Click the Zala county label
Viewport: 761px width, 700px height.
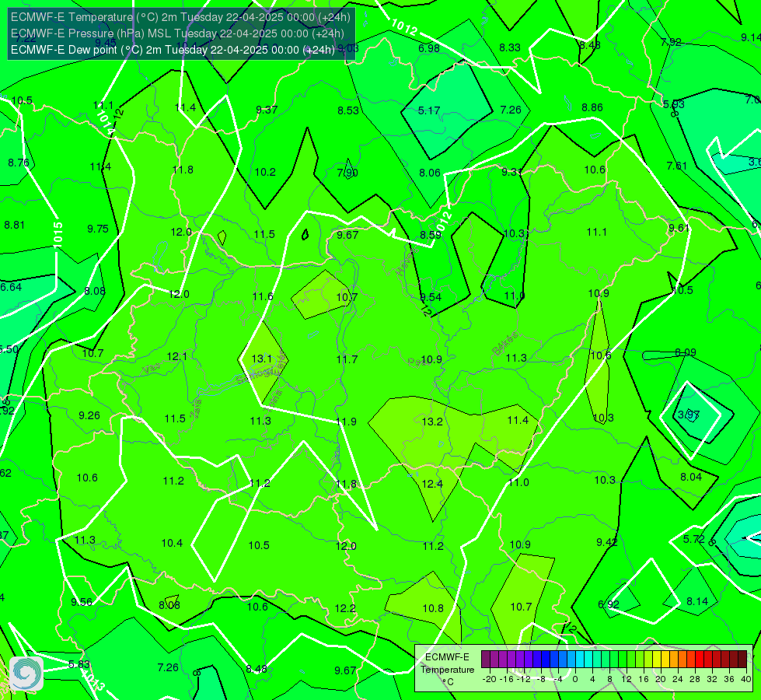tap(196, 410)
